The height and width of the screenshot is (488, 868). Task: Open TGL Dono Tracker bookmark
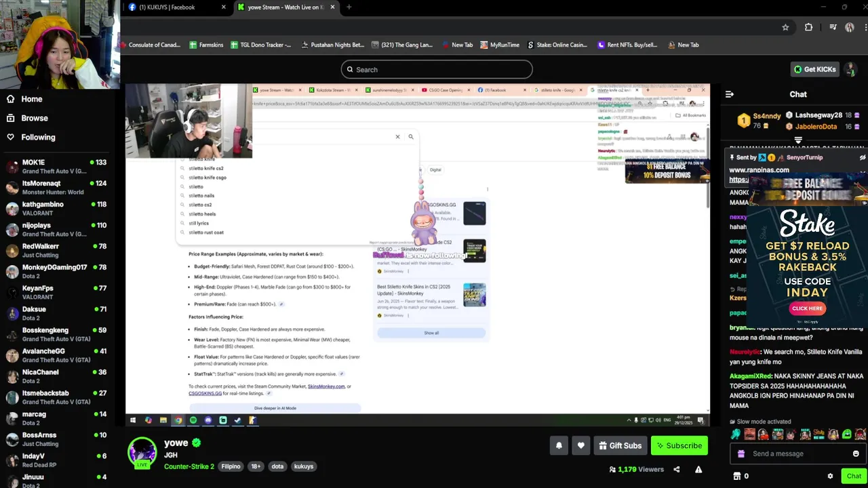[260, 45]
